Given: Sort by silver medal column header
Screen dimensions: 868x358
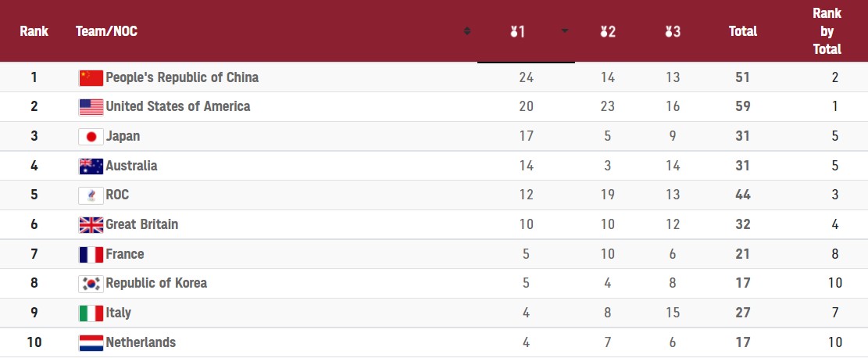Looking at the screenshot, I should [608, 32].
